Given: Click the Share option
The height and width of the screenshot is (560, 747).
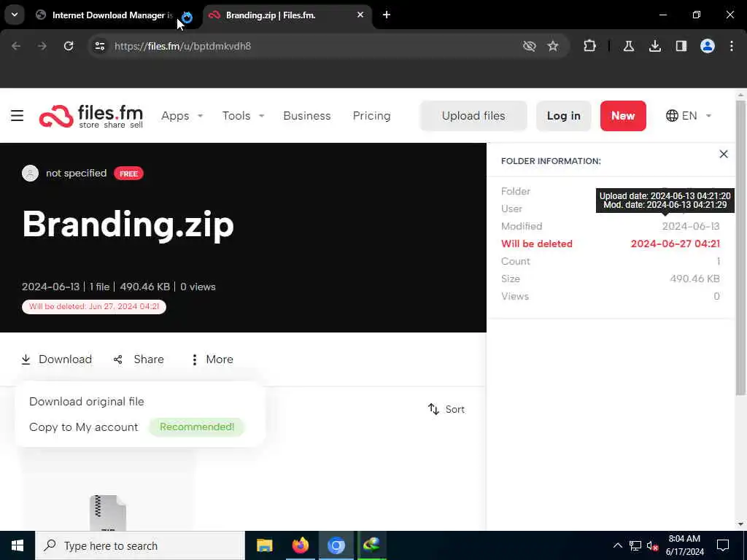Looking at the screenshot, I should [139, 359].
